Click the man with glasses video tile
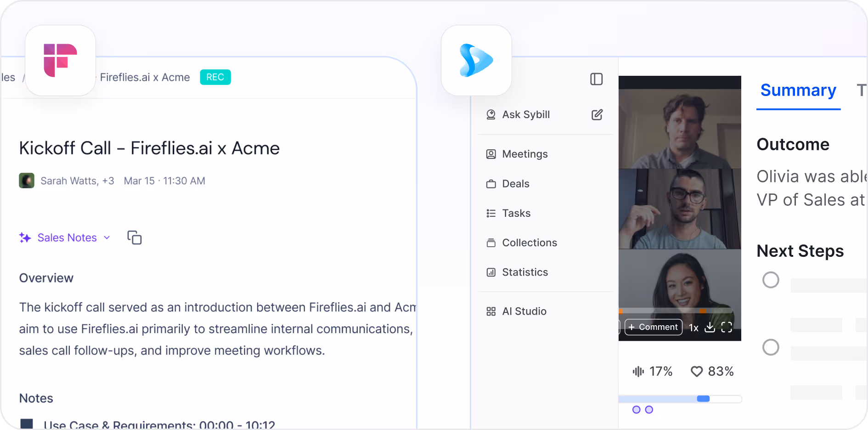The image size is (868, 430). [680, 209]
